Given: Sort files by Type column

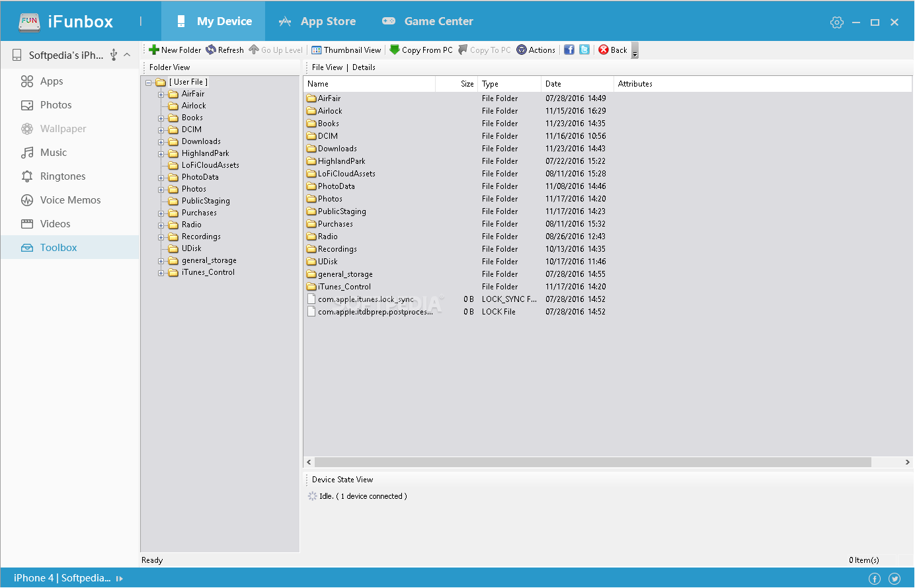Looking at the screenshot, I should coord(509,84).
